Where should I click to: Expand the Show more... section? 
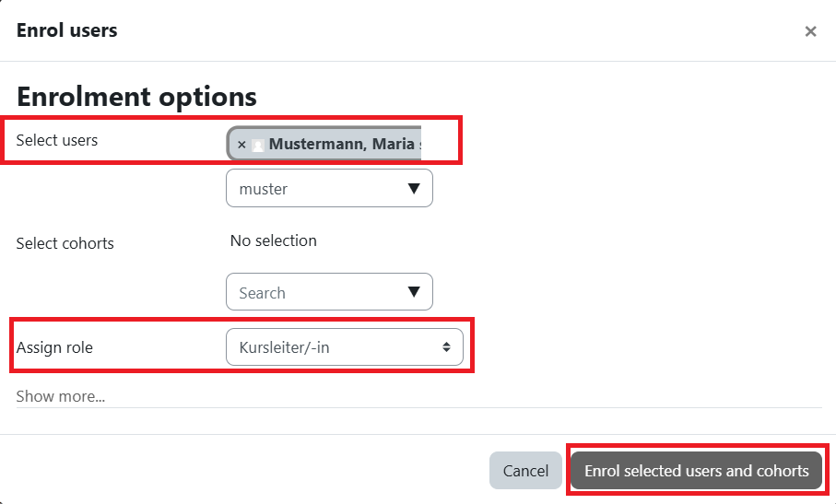pos(61,396)
